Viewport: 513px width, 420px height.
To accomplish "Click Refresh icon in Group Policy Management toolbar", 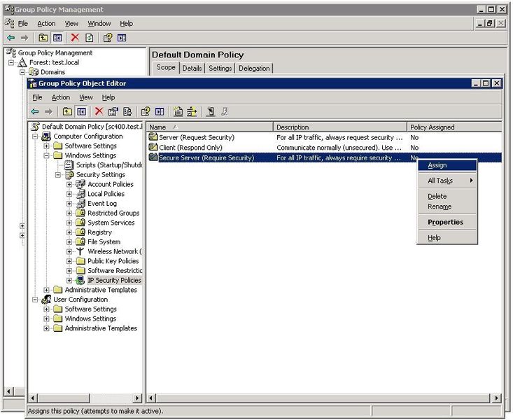I will 89,38.
